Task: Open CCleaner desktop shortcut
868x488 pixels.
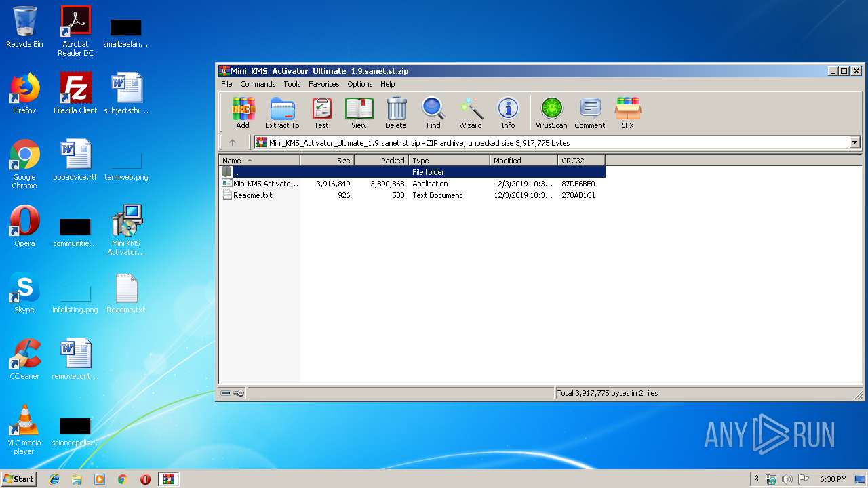Action: 24,359
